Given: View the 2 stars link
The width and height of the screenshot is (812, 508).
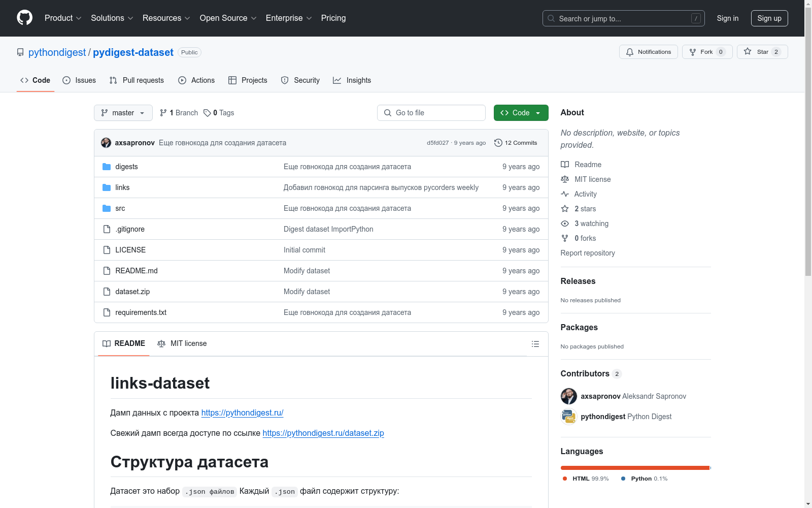Looking at the screenshot, I should pos(579,209).
